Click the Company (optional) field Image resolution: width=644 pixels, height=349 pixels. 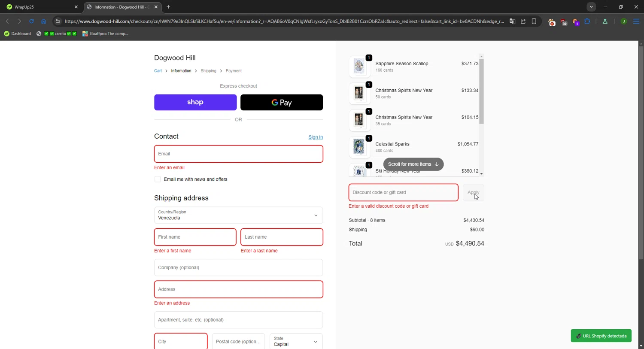click(238, 267)
